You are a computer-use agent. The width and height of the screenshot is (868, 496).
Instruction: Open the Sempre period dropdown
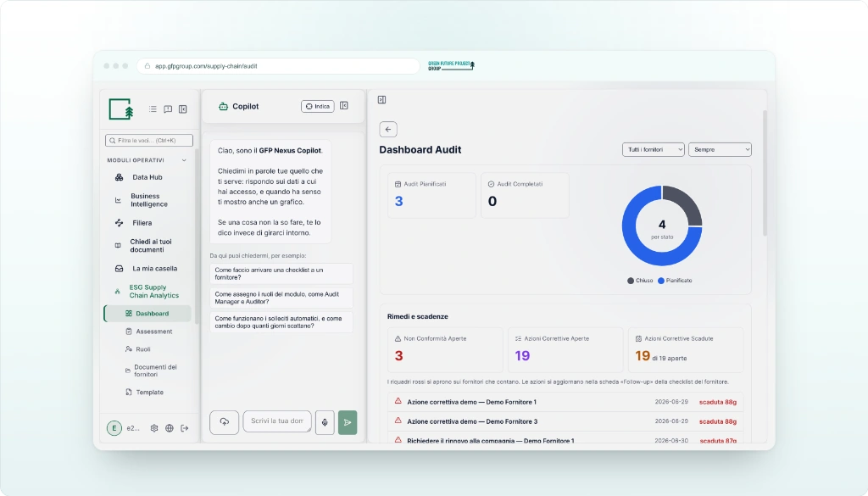point(720,149)
